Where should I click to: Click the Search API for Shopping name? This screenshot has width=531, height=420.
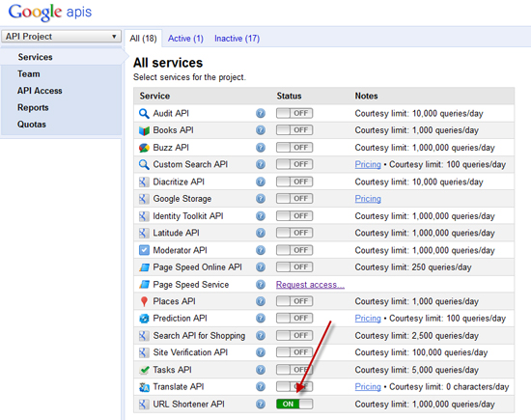coord(199,335)
